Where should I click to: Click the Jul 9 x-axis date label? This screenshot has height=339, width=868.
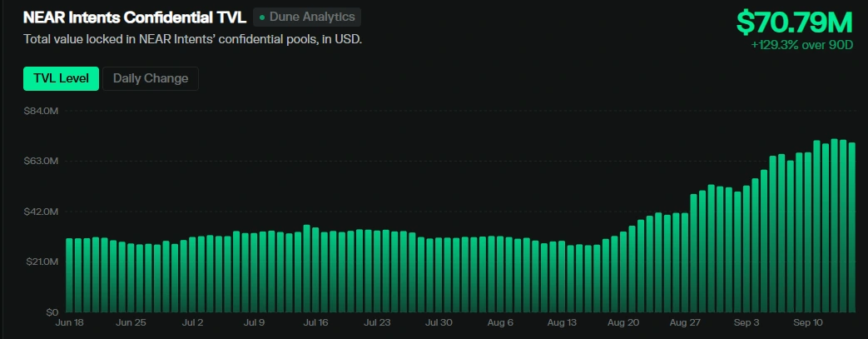[254, 322]
